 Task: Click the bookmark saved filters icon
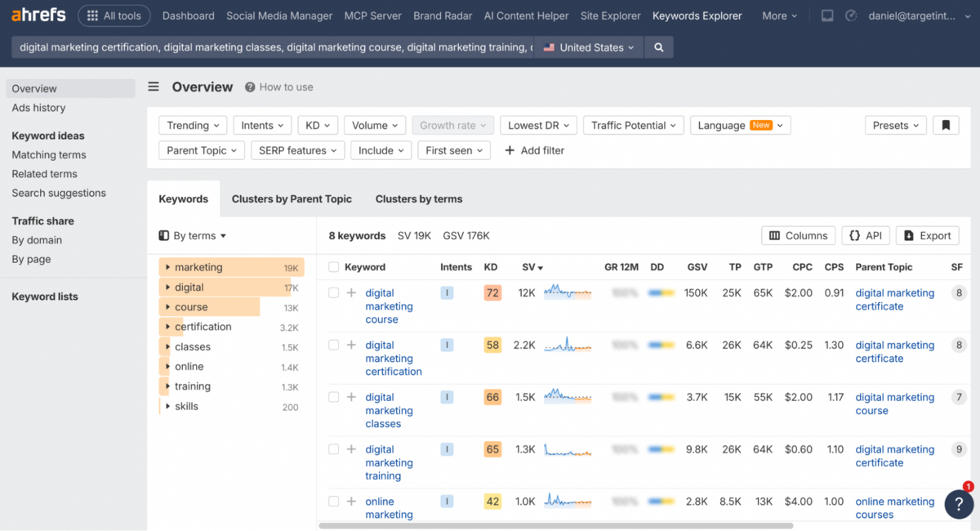click(x=946, y=125)
